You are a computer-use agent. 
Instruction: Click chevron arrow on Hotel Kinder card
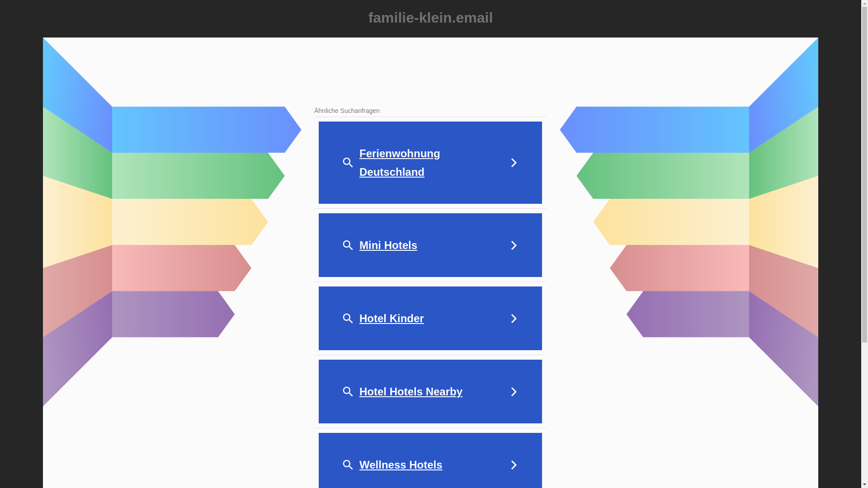click(x=514, y=319)
